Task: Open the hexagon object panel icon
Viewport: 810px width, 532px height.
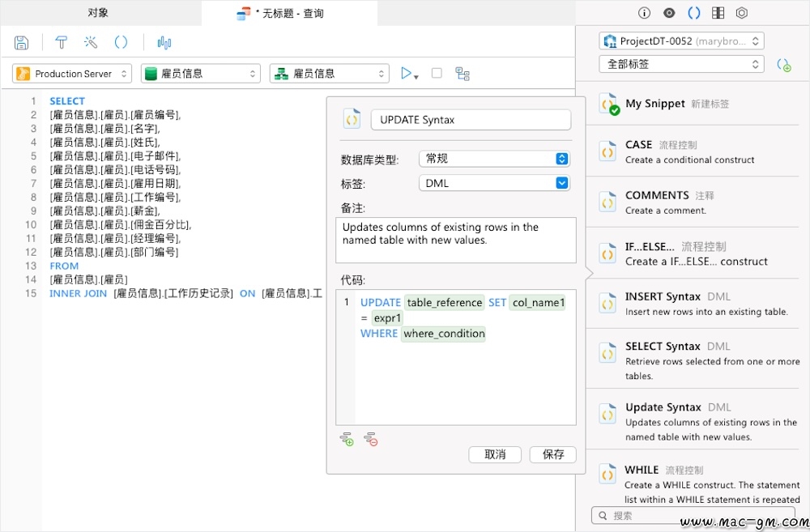Action: tap(742, 13)
